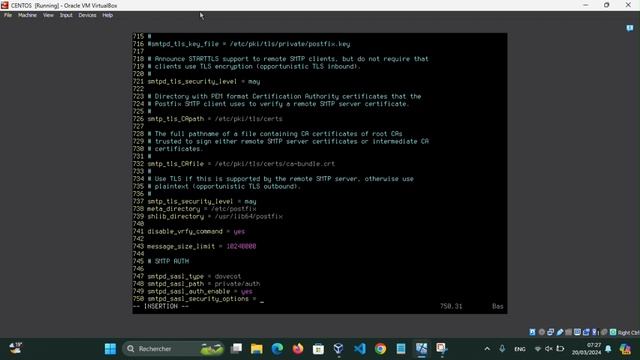Image resolution: width=640 pixels, height=360 pixels.
Task: Launch Microsoft Edge from the taskbar
Action: click(278, 349)
